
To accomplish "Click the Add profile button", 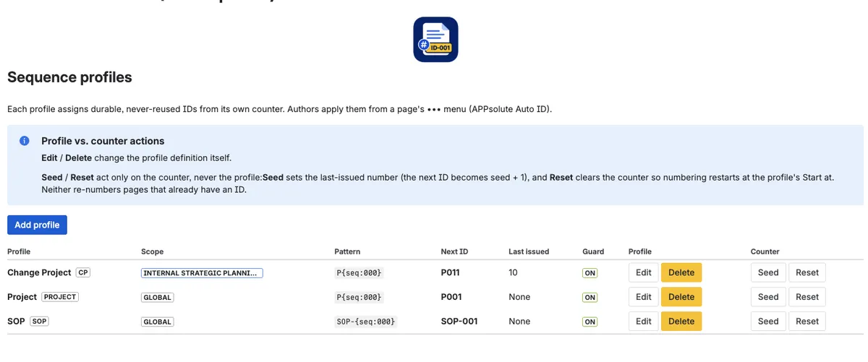I will click(37, 225).
